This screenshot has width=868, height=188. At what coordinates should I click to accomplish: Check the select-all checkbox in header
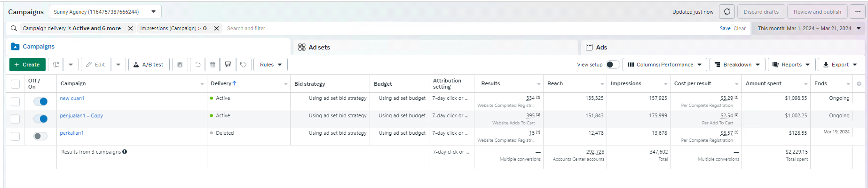(x=16, y=84)
